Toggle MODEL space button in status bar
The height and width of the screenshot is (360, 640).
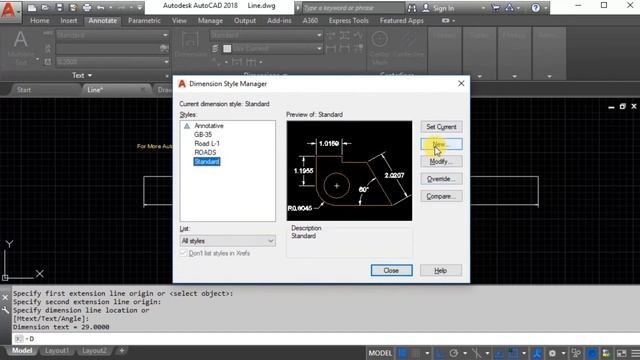(x=380, y=353)
